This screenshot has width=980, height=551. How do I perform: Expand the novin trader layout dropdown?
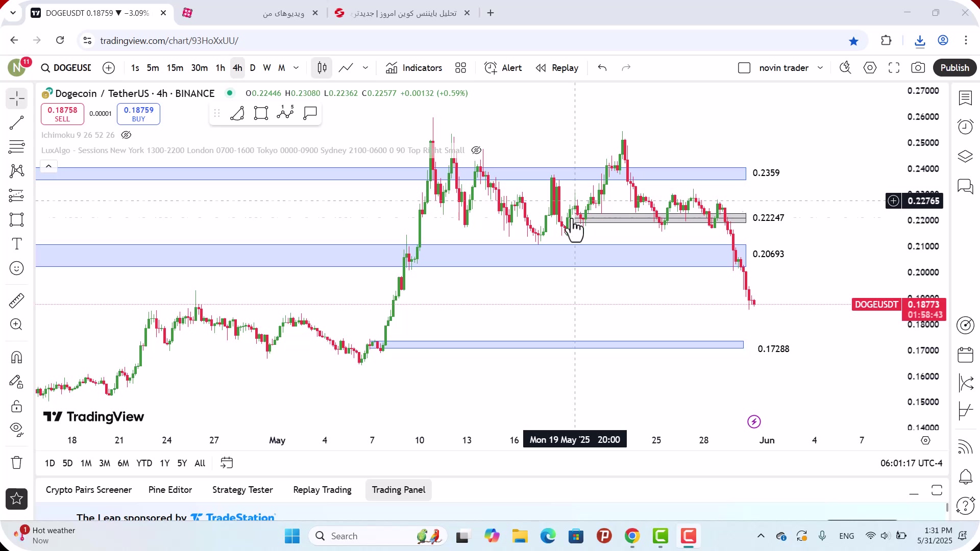tap(820, 68)
